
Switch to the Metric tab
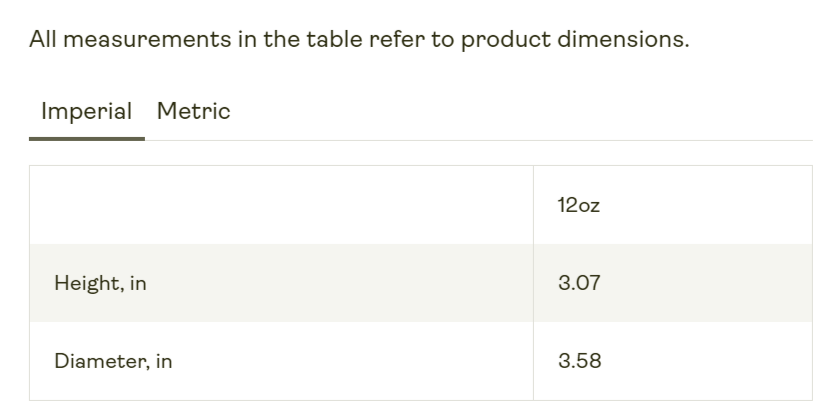point(193,111)
